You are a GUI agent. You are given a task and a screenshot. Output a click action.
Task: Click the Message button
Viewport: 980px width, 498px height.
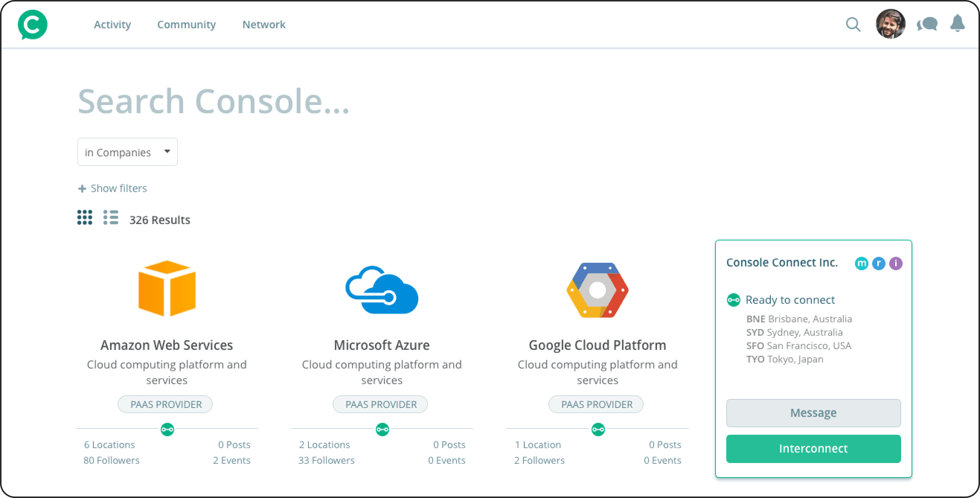tap(813, 413)
